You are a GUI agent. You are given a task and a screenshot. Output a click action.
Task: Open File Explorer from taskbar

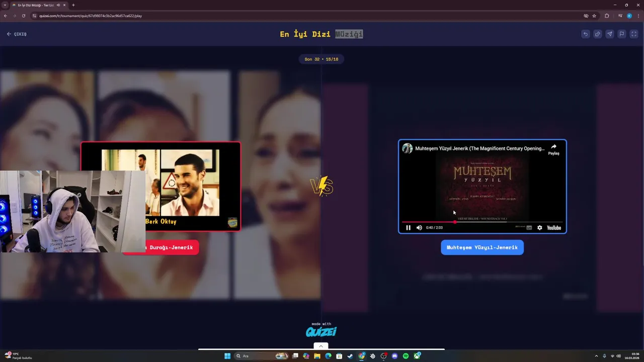[x=317, y=356]
